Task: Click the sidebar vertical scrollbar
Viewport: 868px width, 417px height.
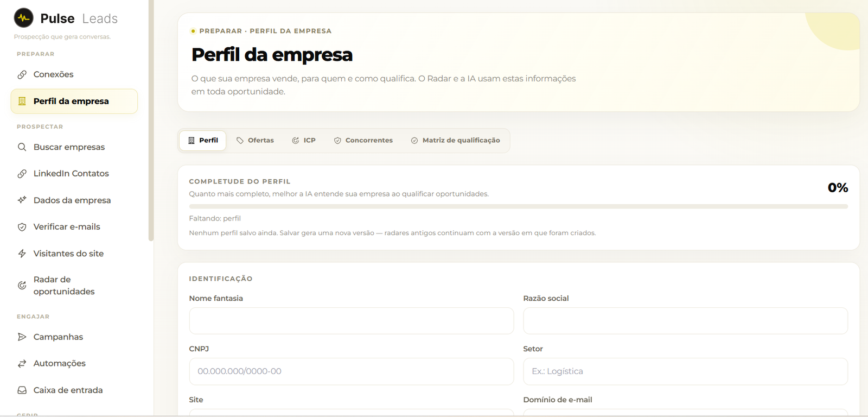Action: click(151, 120)
